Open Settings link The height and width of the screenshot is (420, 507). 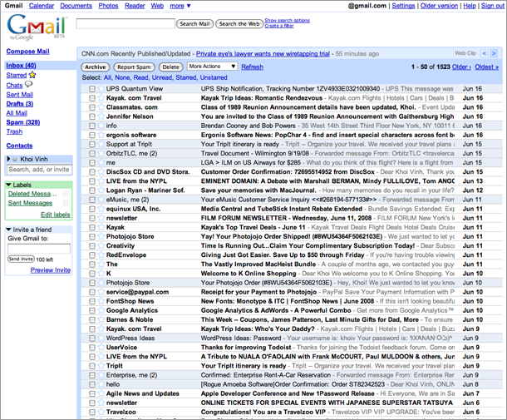[403, 6]
